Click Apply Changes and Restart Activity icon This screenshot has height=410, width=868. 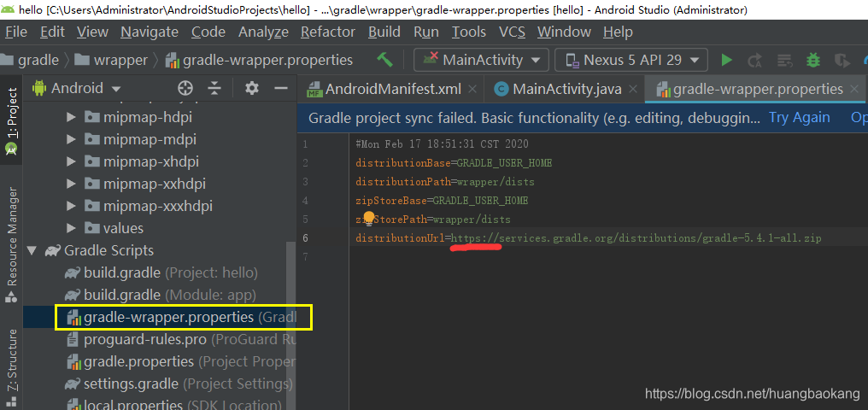[754, 60]
